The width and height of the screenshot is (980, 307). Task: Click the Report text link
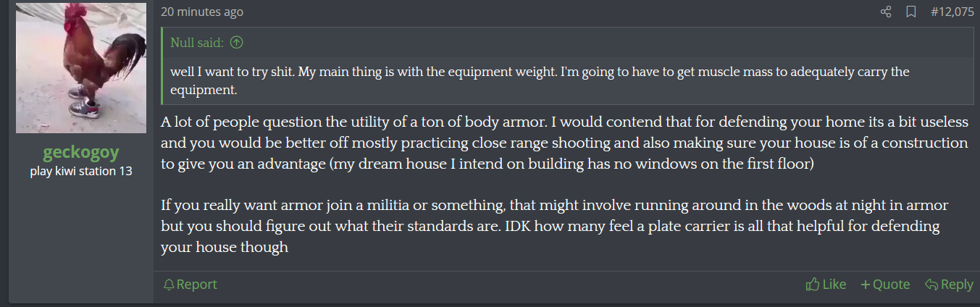[x=197, y=285]
